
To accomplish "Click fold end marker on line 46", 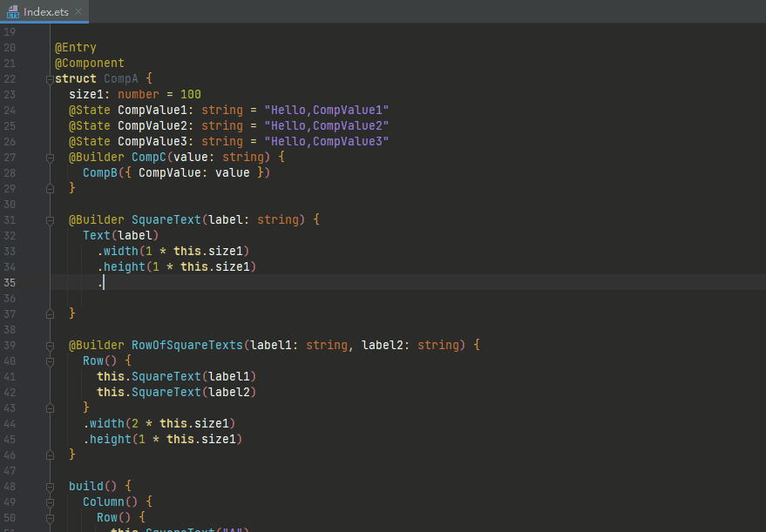I will pos(50,455).
